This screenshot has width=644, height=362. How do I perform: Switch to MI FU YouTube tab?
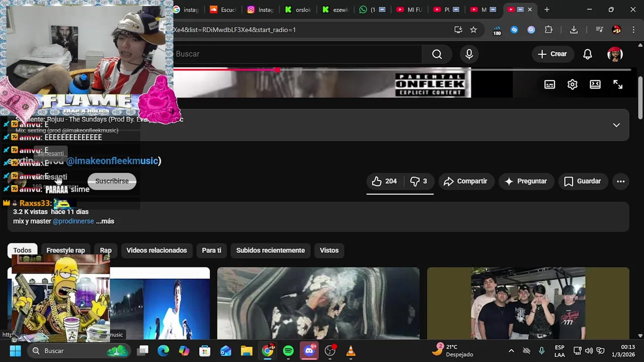[x=410, y=10]
